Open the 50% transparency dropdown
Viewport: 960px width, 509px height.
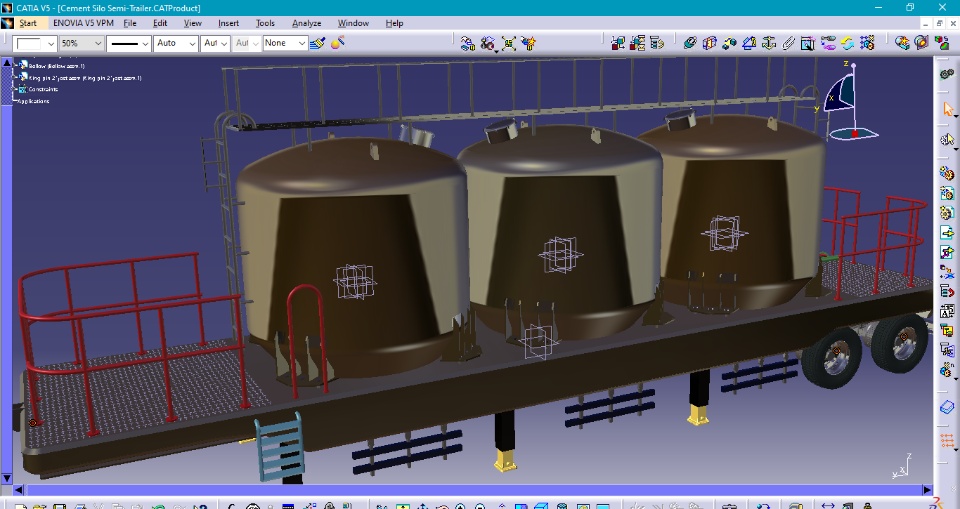pos(97,44)
